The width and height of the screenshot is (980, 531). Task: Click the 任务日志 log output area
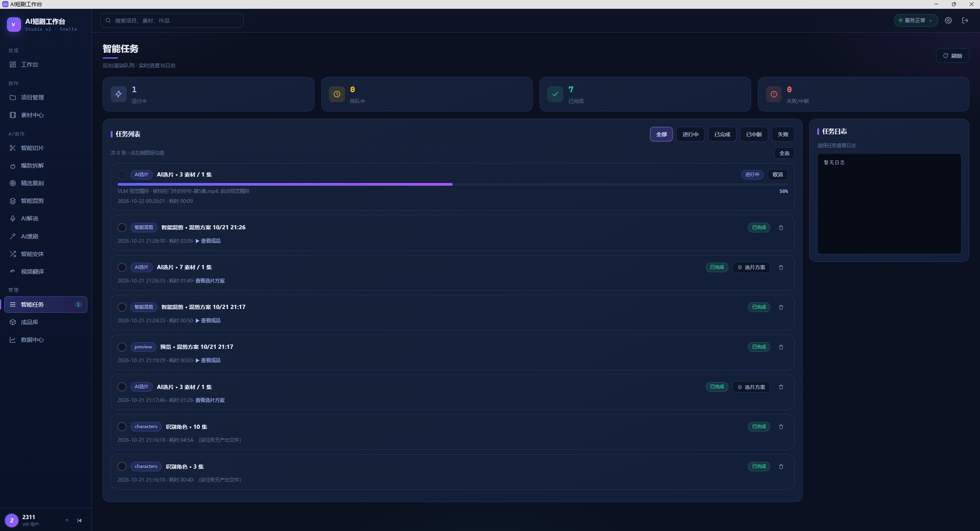click(x=889, y=204)
